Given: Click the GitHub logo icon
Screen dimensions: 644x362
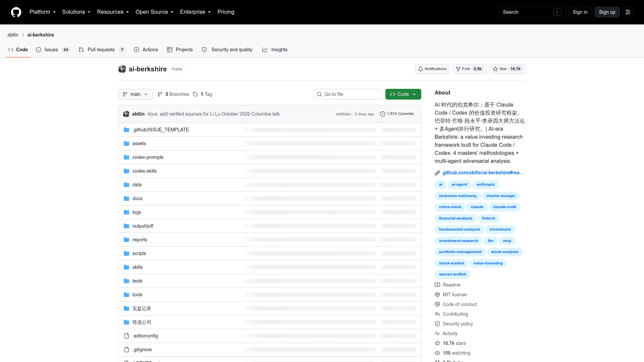Looking at the screenshot, I should 16,12.
